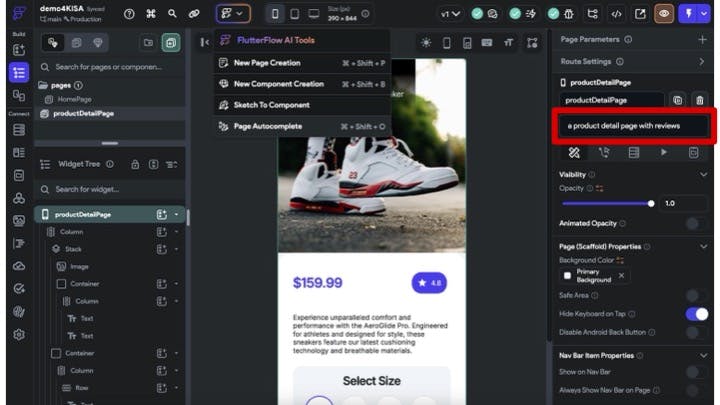Image resolution: width=720 pixels, height=405 pixels.
Task: Open the external link run icon
Action: coord(640,14)
